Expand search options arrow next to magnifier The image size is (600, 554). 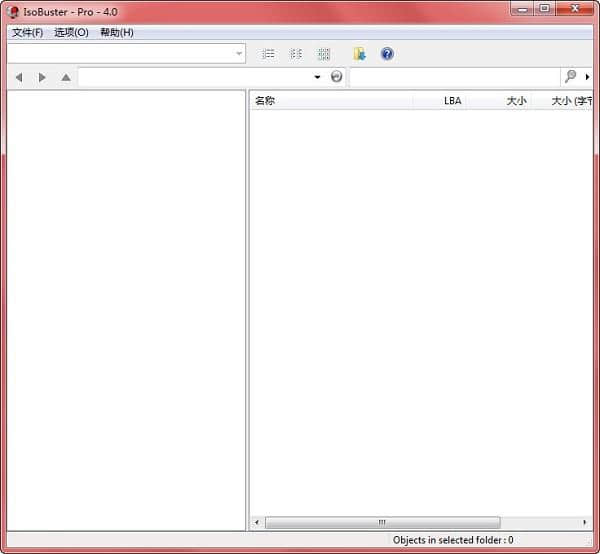(587, 77)
